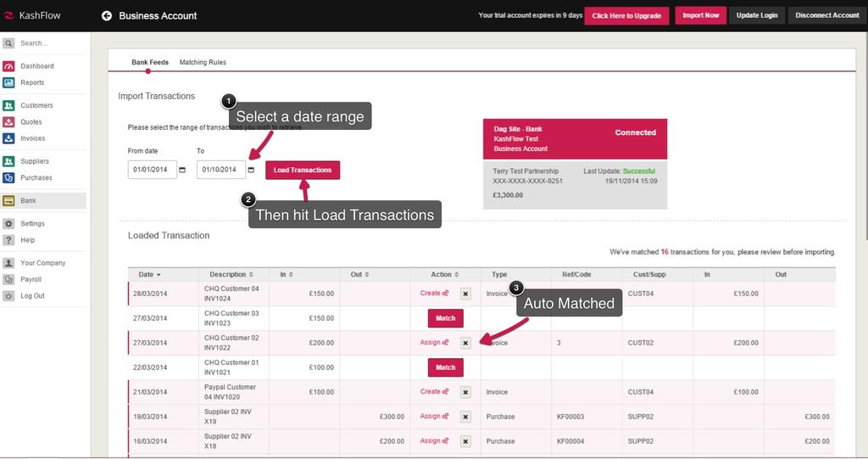Screen dimensions: 868x459
Task: Click the Customers sidebar icon
Action: (x=8, y=105)
